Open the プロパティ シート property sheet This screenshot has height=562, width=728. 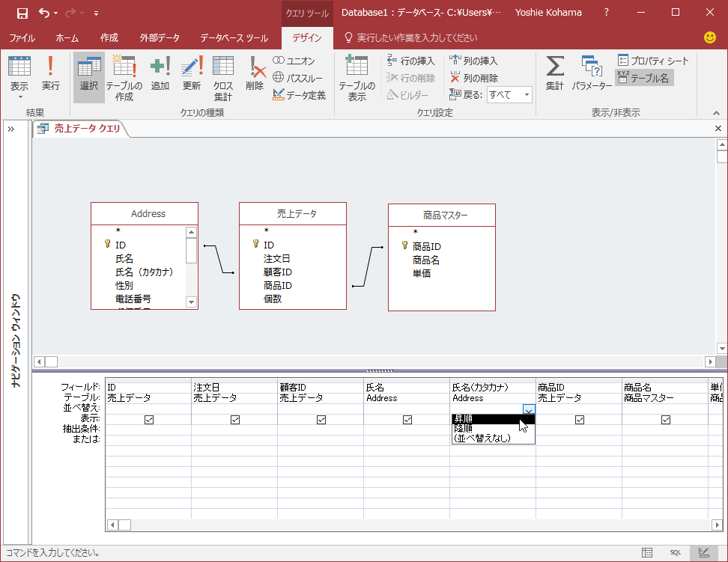(653, 61)
